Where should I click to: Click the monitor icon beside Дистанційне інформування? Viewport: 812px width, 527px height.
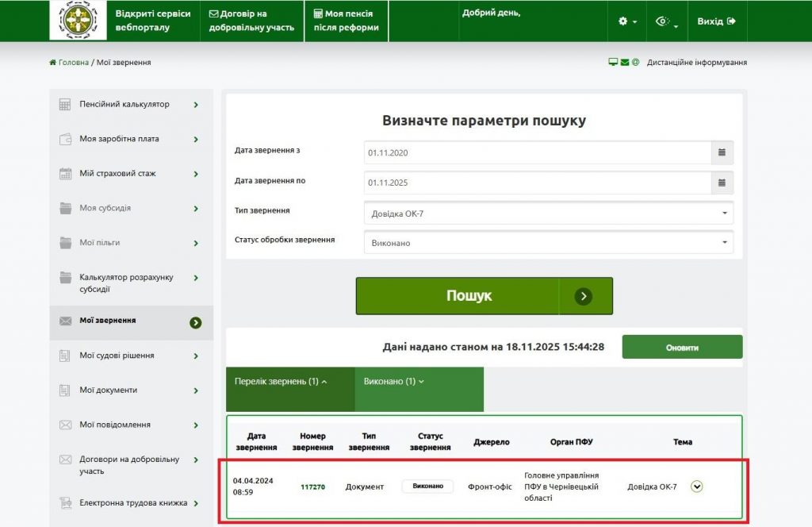click(x=611, y=61)
